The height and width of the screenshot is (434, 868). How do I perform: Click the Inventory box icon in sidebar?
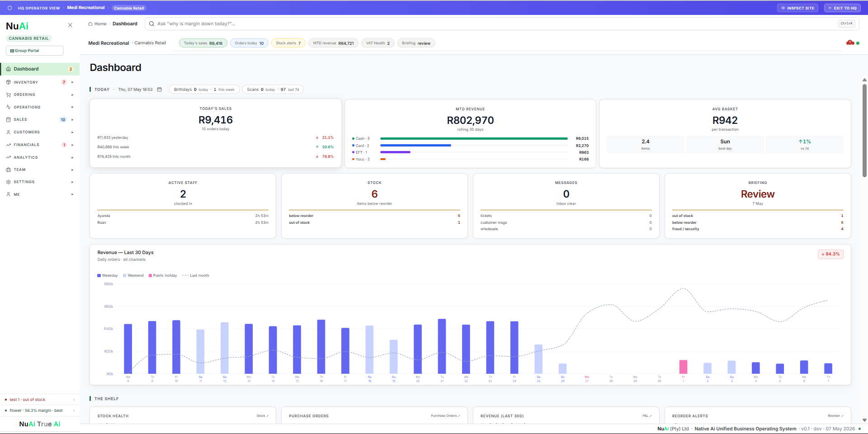click(9, 82)
